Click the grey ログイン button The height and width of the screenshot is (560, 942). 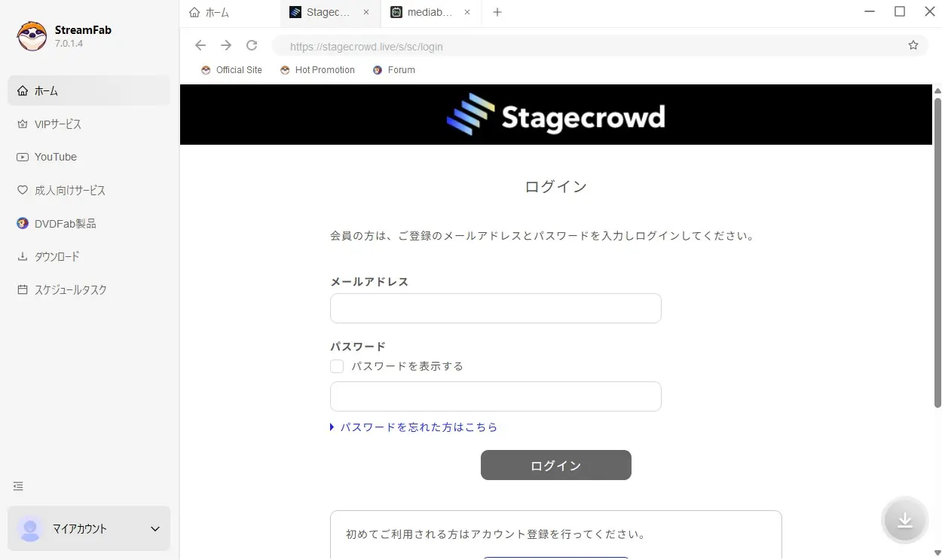click(556, 465)
